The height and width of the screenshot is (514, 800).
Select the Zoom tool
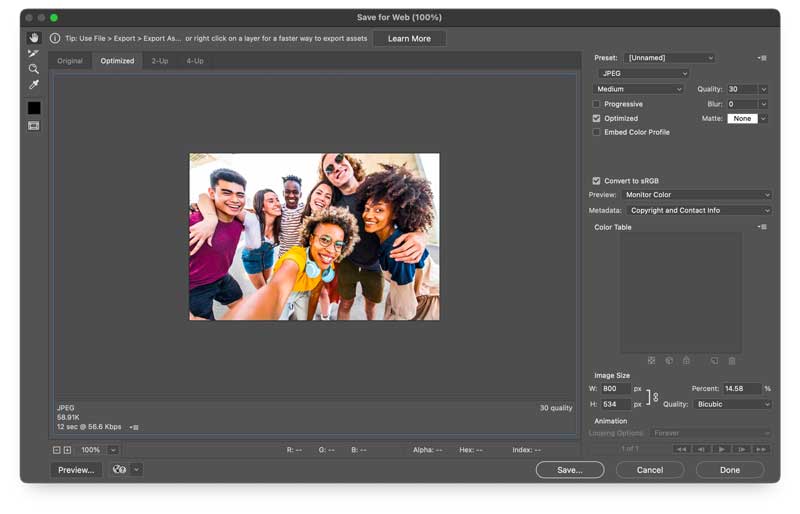(34, 70)
